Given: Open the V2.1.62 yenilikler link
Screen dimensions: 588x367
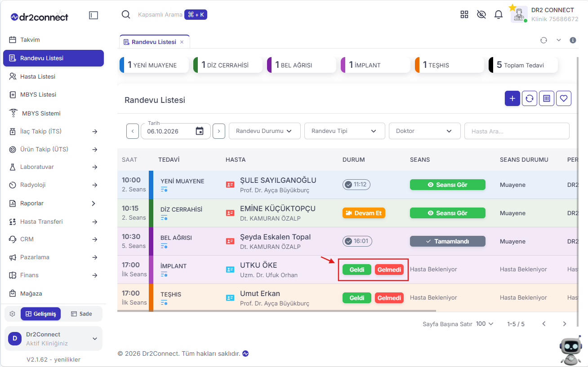Looking at the screenshot, I should click(53, 359).
